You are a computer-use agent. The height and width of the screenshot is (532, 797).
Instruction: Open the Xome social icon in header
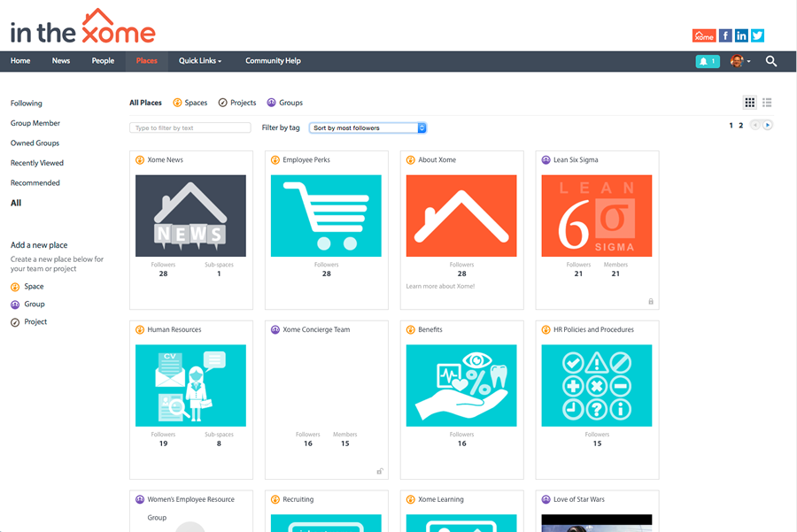tap(704, 35)
